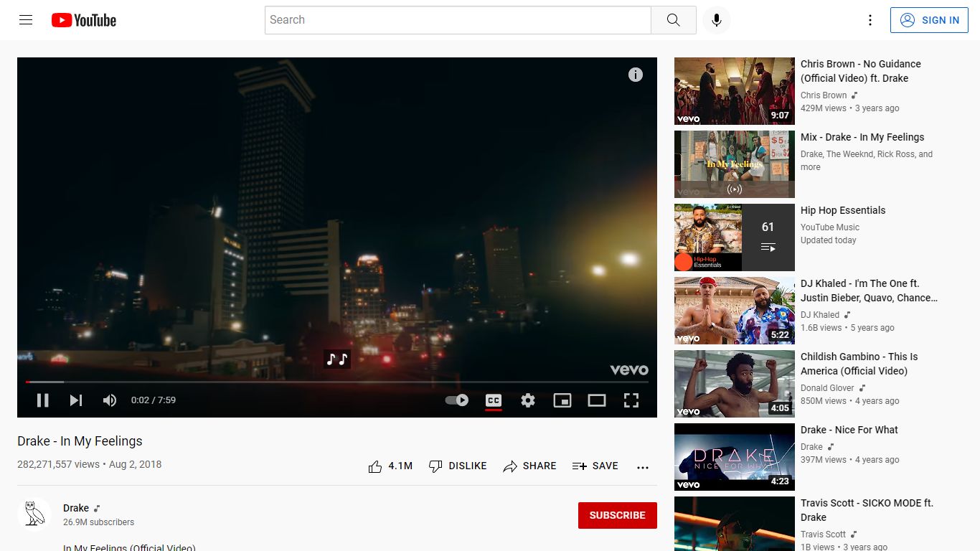This screenshot has height=551, width=980.
Task: Seek along the video progress bar
Action: click(x=337, y=382)
